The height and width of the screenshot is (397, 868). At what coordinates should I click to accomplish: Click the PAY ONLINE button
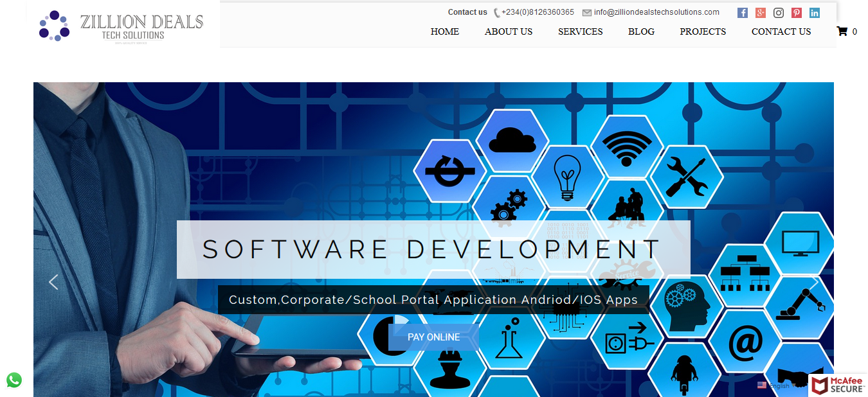tap(433, 337)
